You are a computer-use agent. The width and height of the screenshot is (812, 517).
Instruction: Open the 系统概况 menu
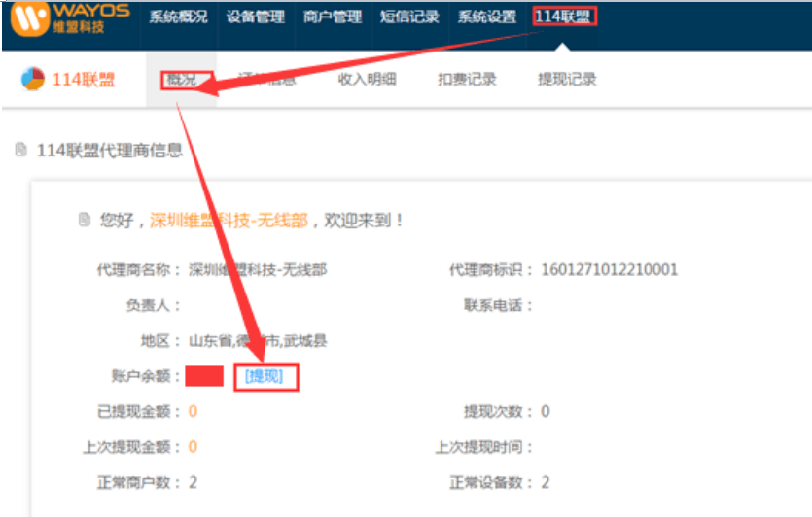click(179, 17)
